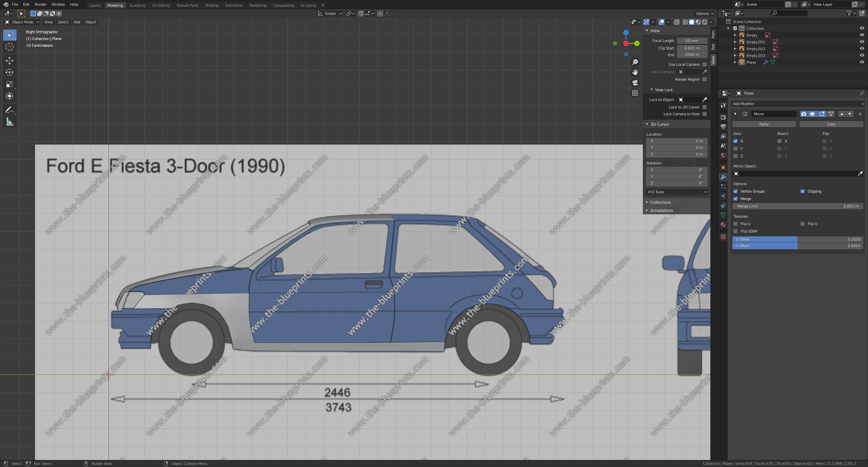Adjust the U Offset slider
The image size is (868, 467).
(x=797, y=239)
